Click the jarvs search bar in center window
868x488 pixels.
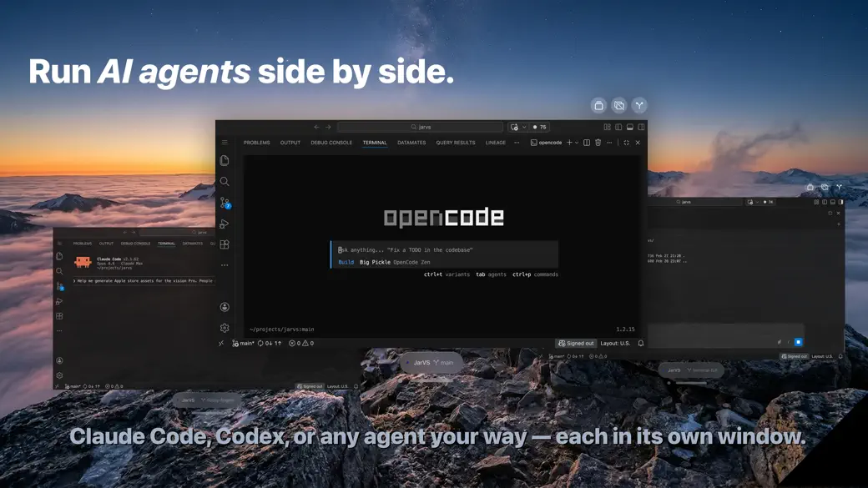(420, 128)
